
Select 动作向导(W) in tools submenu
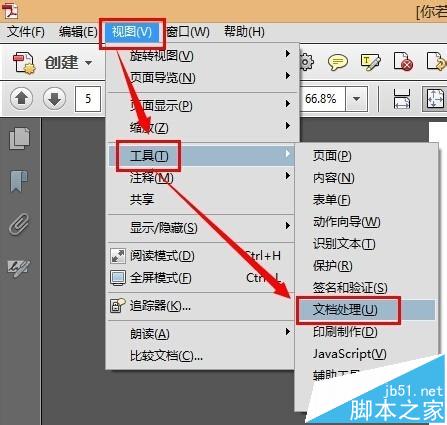point(366,221)
